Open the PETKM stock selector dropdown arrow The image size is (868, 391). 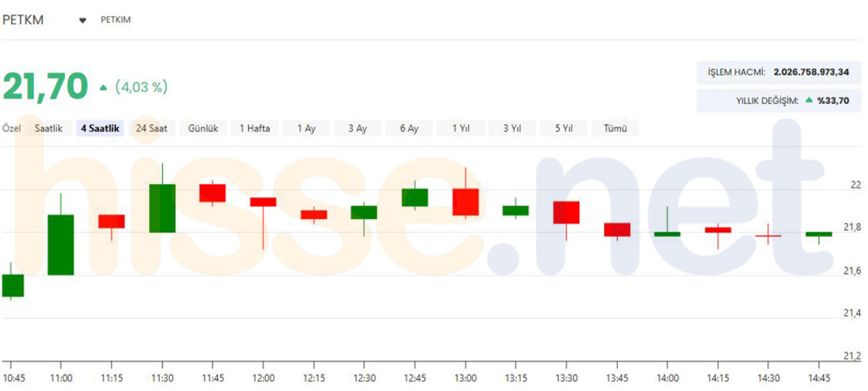pyautogui.click(x=82, y=20)
